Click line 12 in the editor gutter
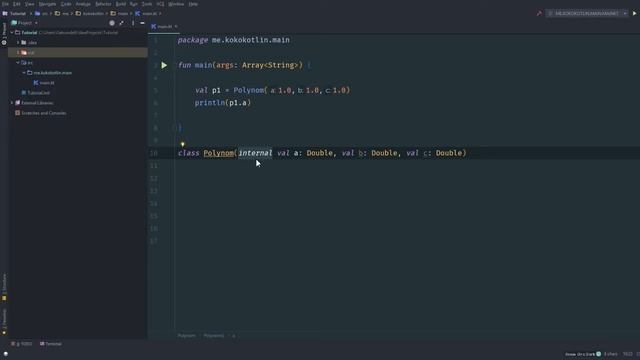The width and height of the screenshot is (640, 360). (154, 178)
